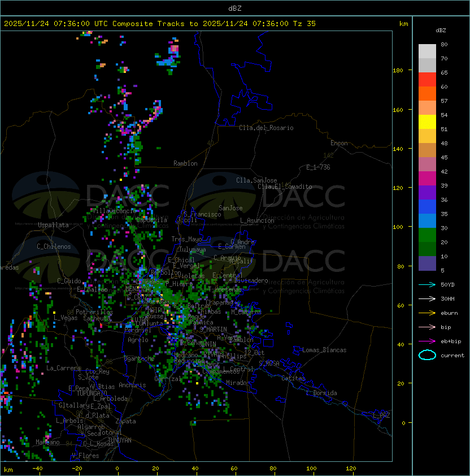Click the 'TUNUYAN' map label
The height and width of the screenshot is (476, 470).
[120, 440]
